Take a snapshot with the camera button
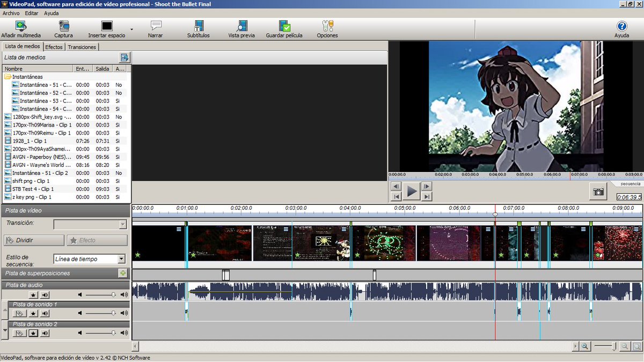This screenshot has width=644, height=362. click(598, 191)
